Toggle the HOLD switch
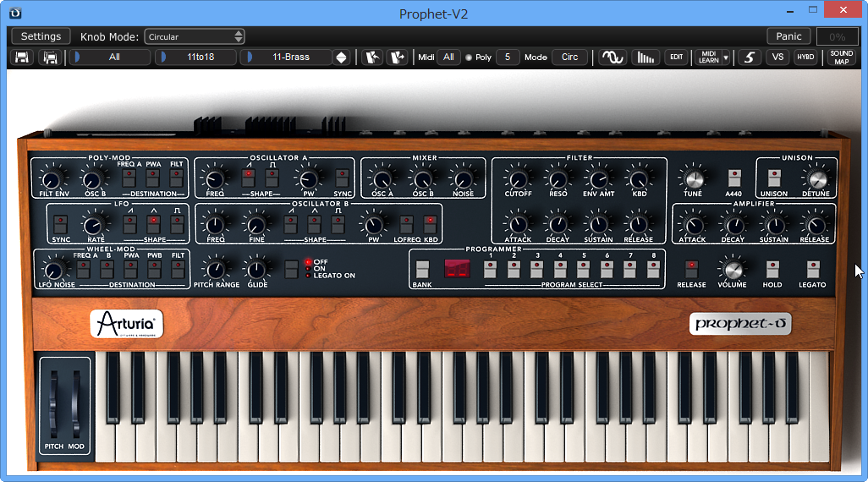Viewport: 868px width, 482px height. coord(772,270)
